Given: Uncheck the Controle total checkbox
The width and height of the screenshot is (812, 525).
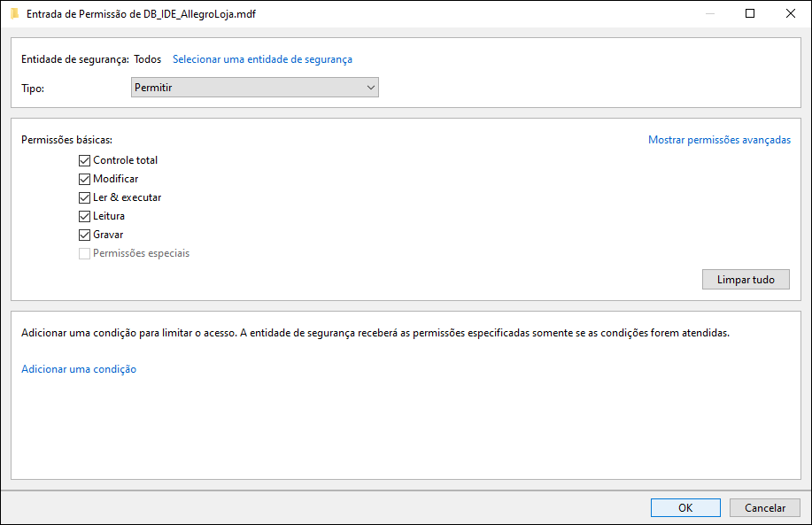Looking at the screenshot, I should pos(84,160).
